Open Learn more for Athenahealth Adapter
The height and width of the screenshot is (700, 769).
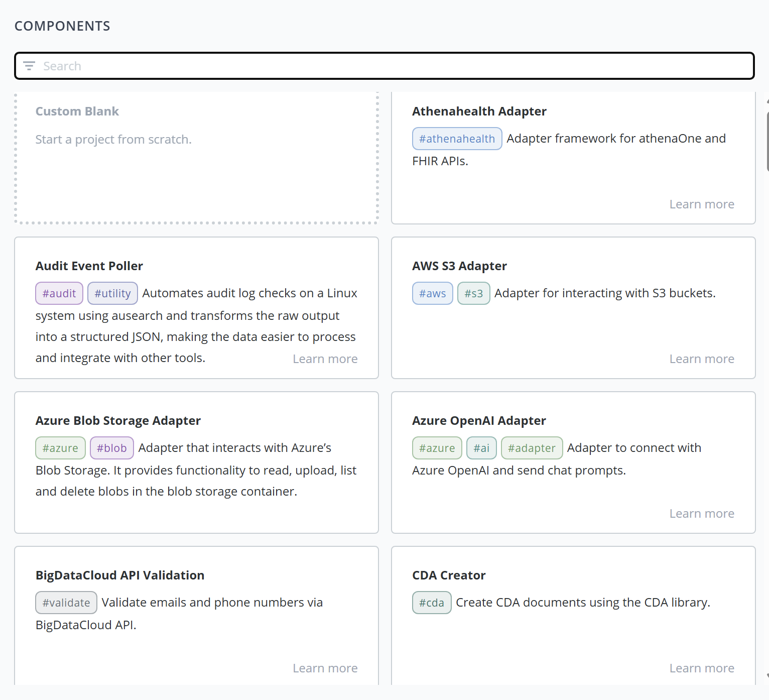point(702,204)
